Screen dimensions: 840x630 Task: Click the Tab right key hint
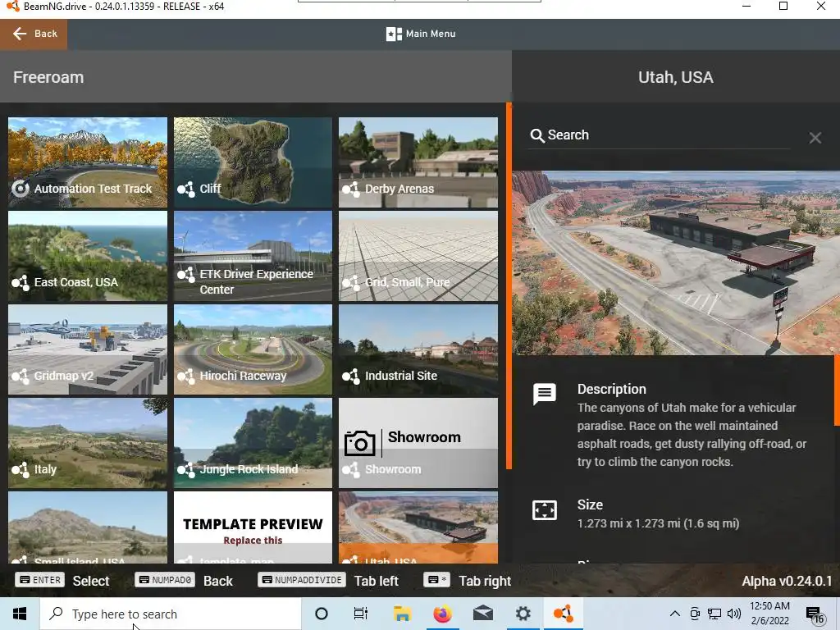(x=467, y=581)
